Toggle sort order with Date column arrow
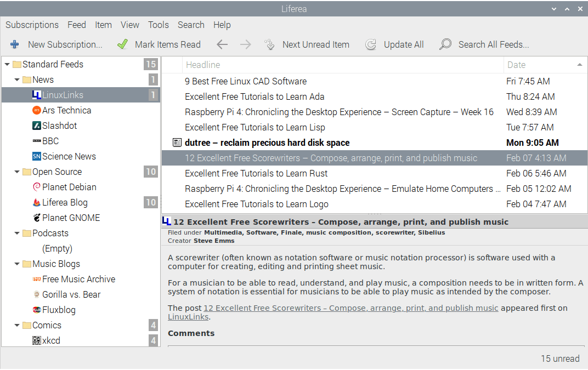The width and height of the screenshot is (588, 370). tap(580, 65)
